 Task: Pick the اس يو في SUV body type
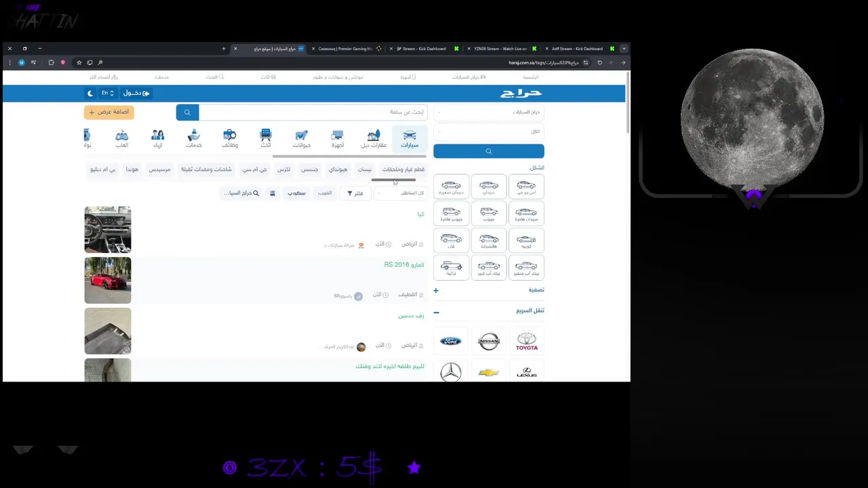526,186
